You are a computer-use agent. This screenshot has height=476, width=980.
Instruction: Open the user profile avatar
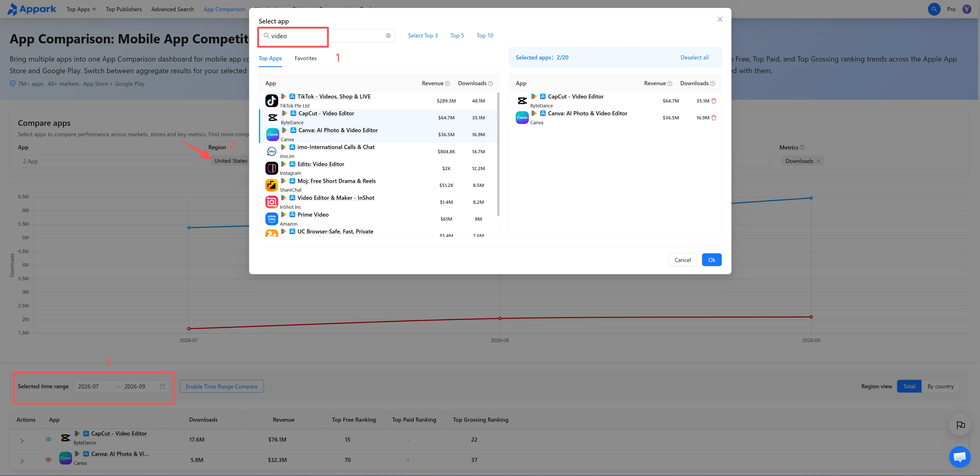[x=967, y=9]
